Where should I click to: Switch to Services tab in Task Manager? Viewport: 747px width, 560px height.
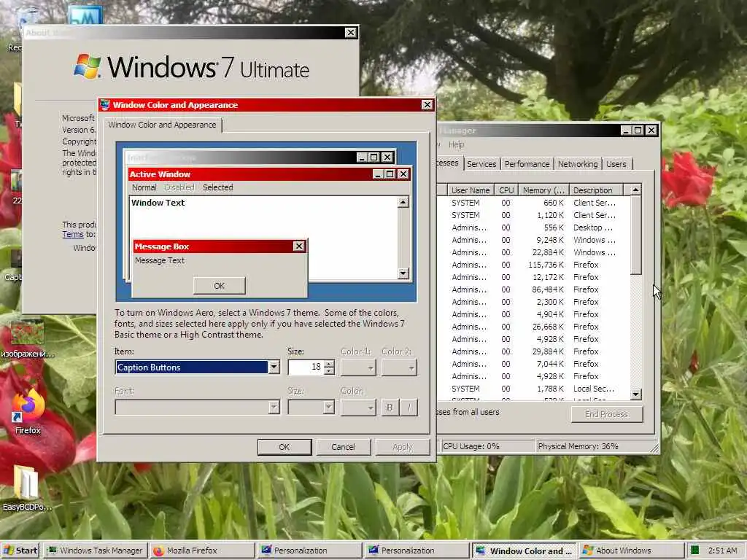click(x=481, y=164)
